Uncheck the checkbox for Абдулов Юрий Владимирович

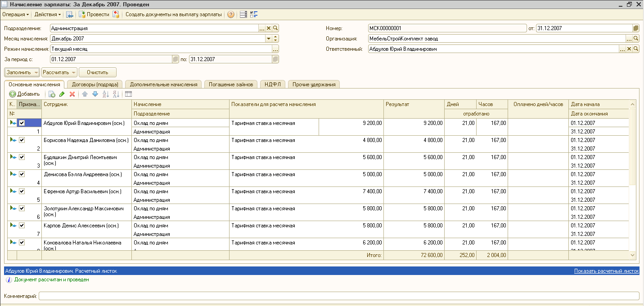(x=22, y=123)
